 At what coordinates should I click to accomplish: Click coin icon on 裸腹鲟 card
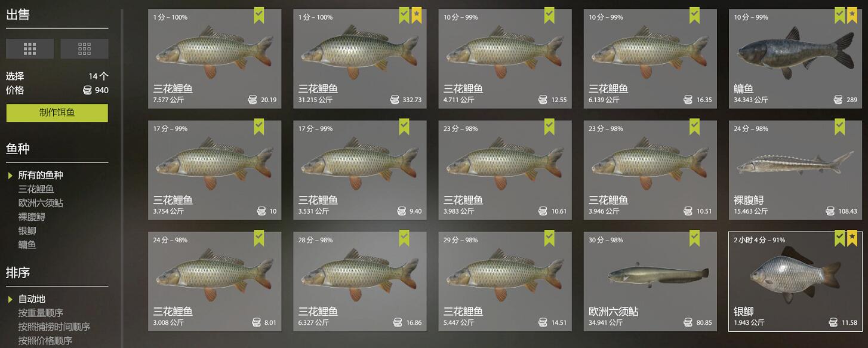tap(830, 211)
